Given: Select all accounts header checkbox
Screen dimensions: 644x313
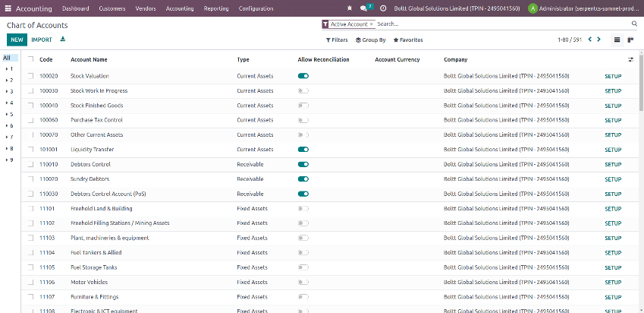Looking at the screenshot, I should click(x=30, y=59).
